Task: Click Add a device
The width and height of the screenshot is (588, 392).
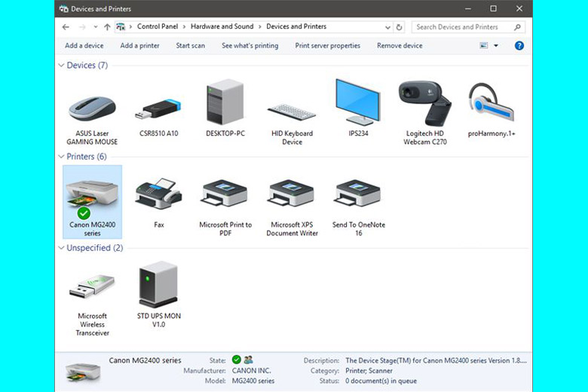Action: (x=84, y=46)
